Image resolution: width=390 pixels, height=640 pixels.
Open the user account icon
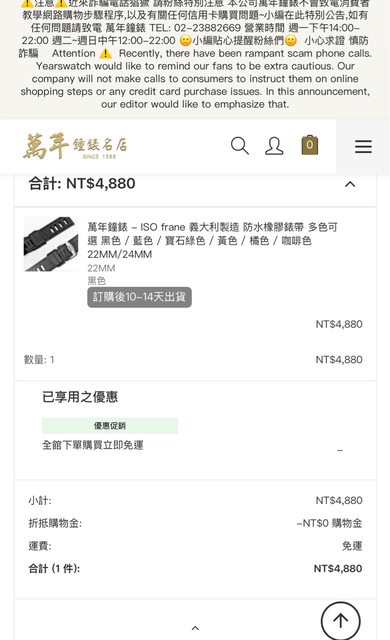pos(274,146)
